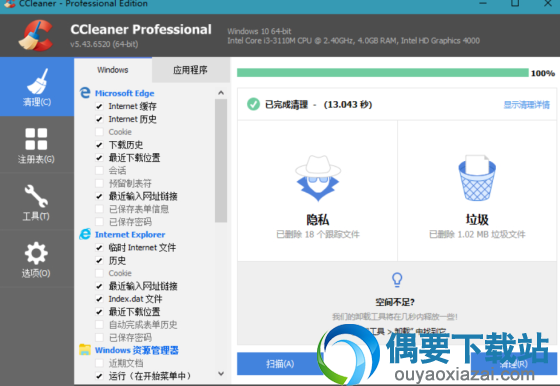The image size is (560, 386).
Task: Switch to the 应用程序 tab
Action: (x=190, y=70)
